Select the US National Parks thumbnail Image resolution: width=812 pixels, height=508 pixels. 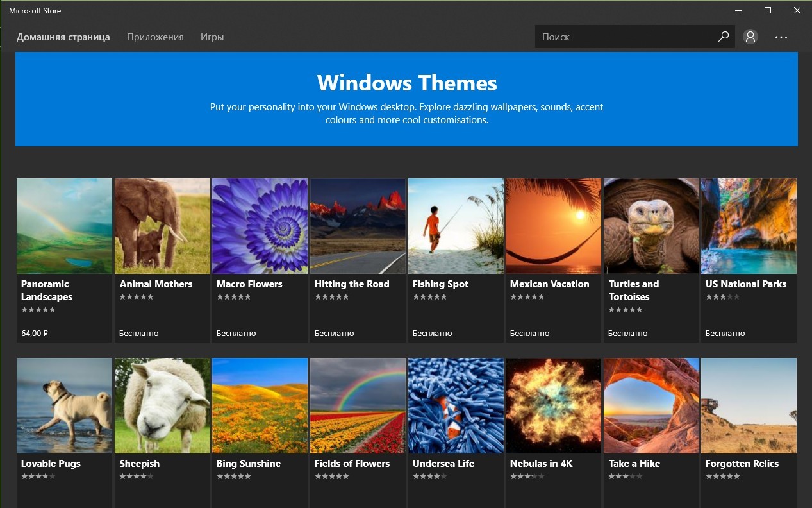click(749, 226)
